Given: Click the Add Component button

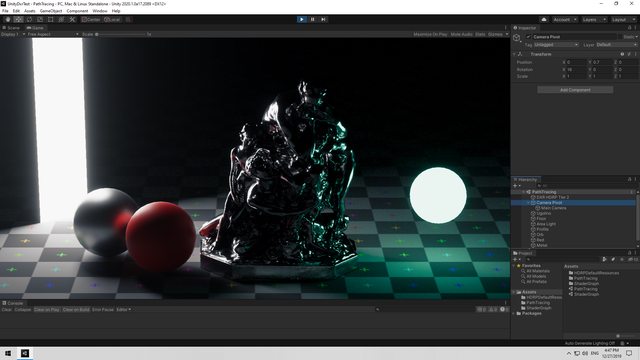Looking at the screenshot, I should [575, 90].
